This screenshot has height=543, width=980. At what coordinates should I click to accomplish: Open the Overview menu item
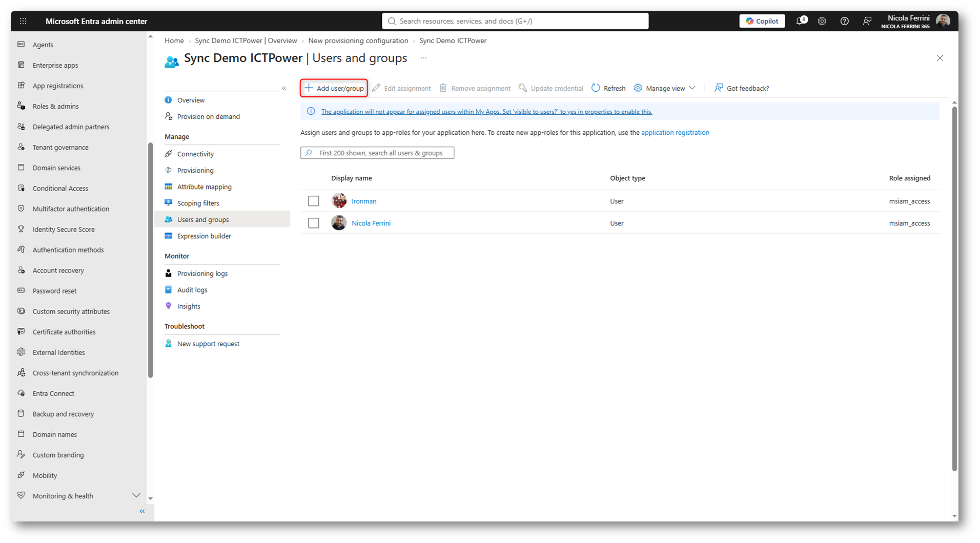[x=191, y=100]
